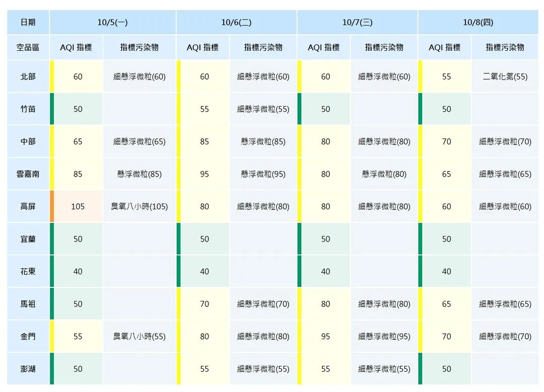This screenshot has width=544, height=392.
Task: Click 懸浮微粒(85) in 雲嘉南 row
Action: (x=139, y=174)
